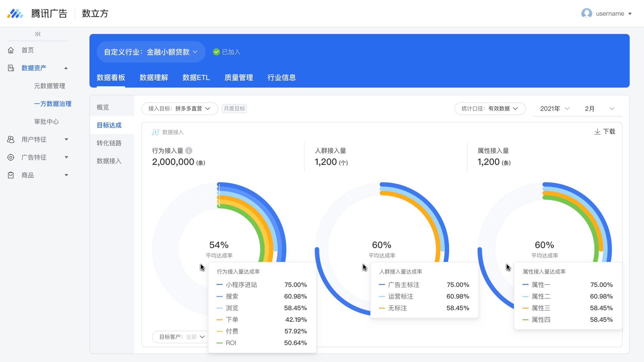Open the username account menu arrow

pyautogui.click(x=630, y=14)
